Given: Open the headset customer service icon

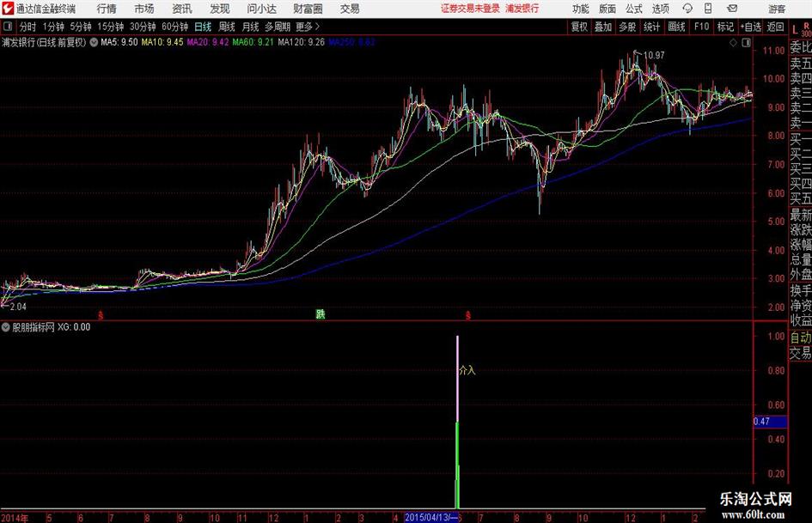Looking at the screenshot, I should tap(687, 9).
